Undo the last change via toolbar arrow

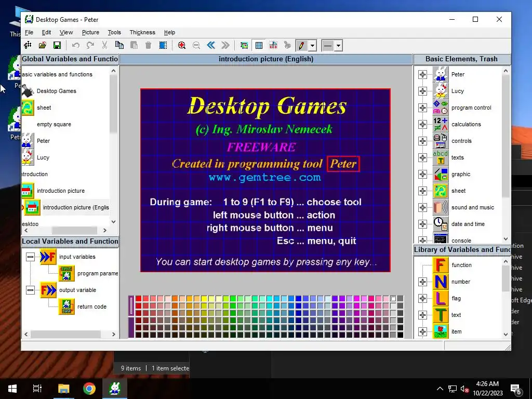coord(75,45)
